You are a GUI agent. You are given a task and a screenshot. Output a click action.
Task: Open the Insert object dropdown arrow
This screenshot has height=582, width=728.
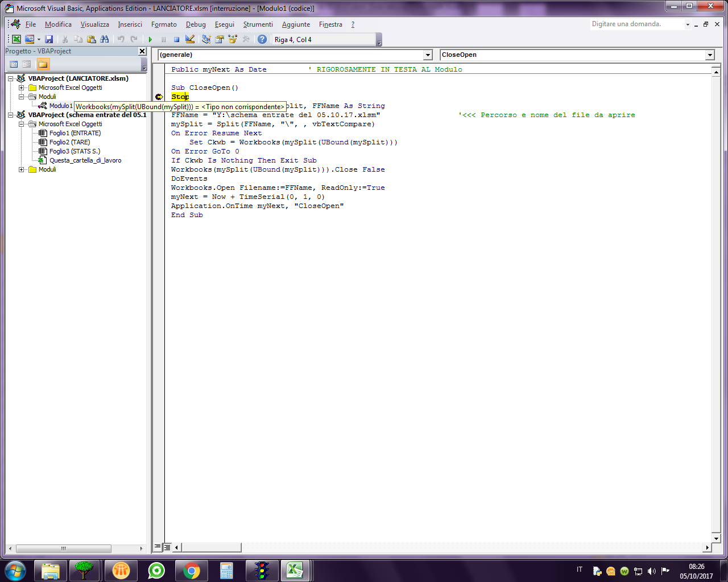[39, 39]
